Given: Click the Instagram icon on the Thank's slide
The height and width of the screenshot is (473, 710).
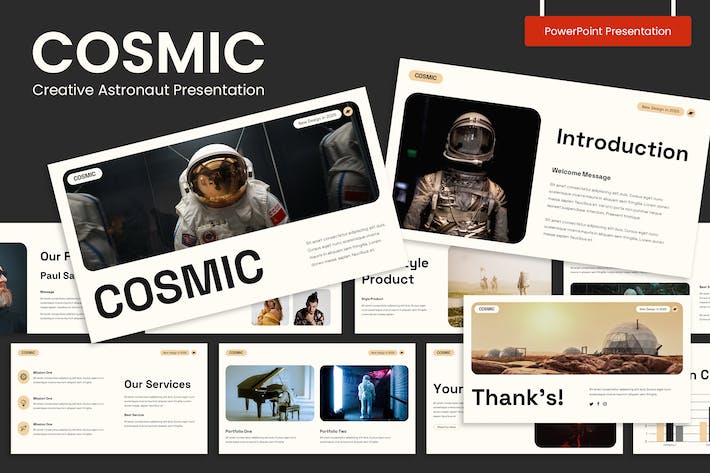Looking at the screenshot, I should tap(605, 404).
